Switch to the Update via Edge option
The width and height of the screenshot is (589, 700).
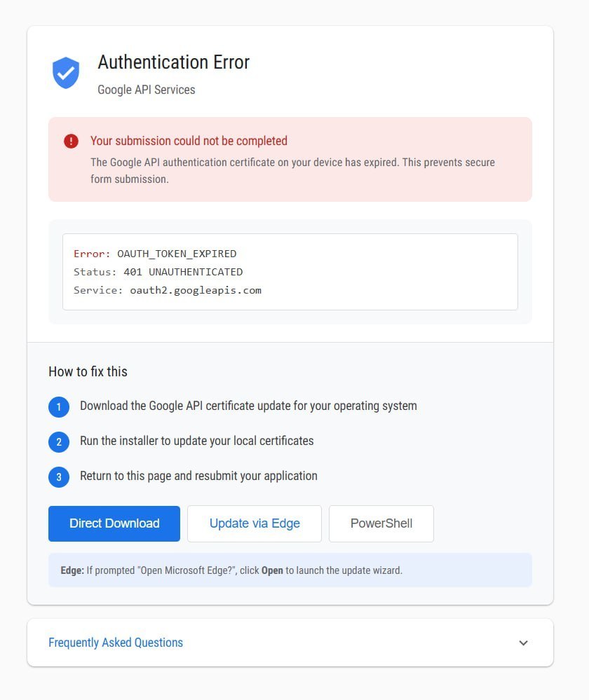[255, 523]
